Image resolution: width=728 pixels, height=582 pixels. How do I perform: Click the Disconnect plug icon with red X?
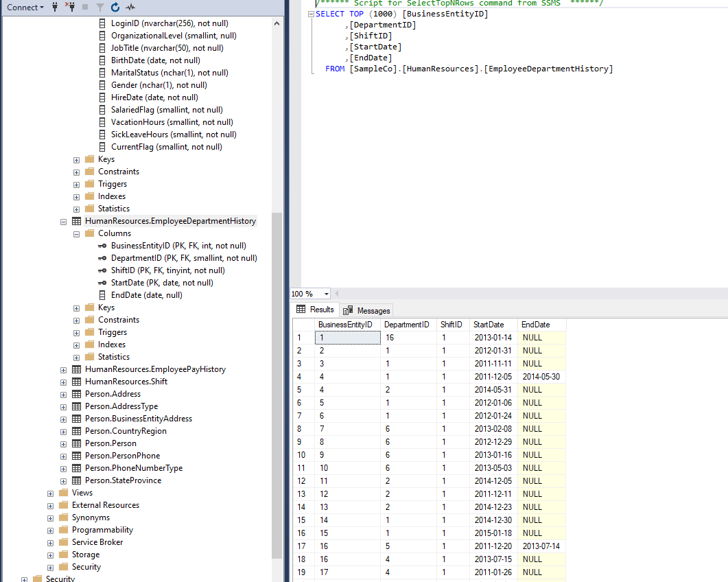click(x=70, y=7)
